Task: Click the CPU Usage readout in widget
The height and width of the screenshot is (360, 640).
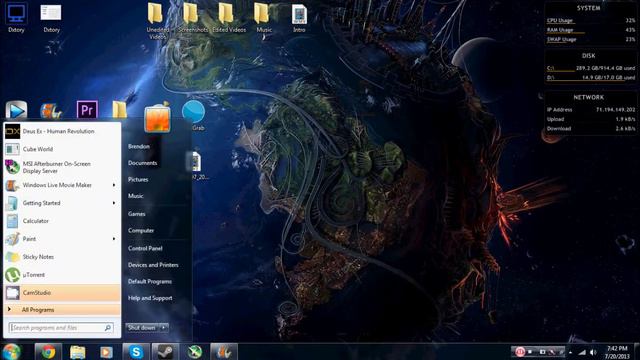Action: click(x=591, y=20)
